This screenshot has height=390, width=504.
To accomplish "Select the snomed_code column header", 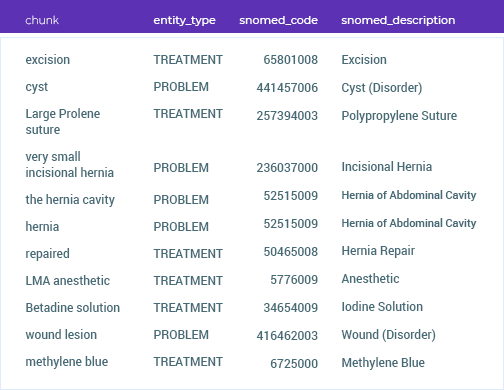I will (278, 20).
